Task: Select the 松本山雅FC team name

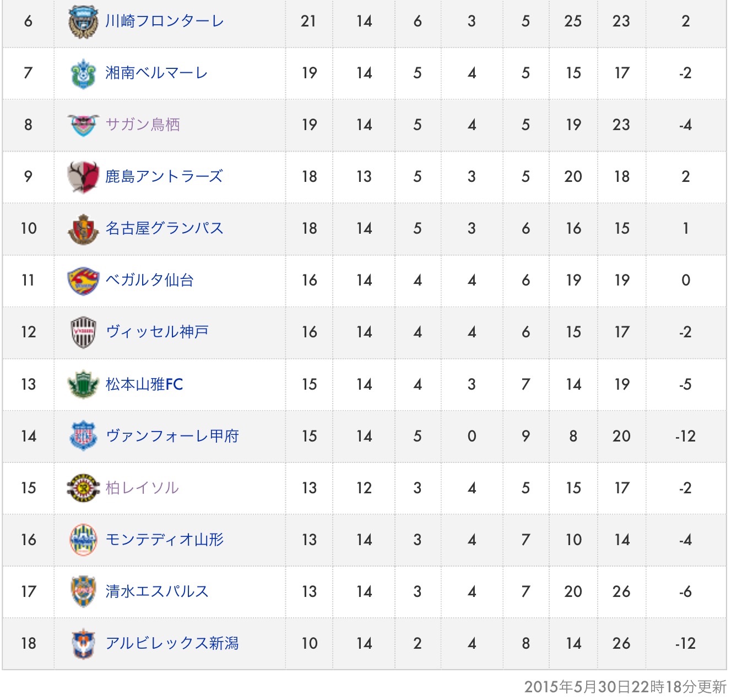Action: [144, 384]
